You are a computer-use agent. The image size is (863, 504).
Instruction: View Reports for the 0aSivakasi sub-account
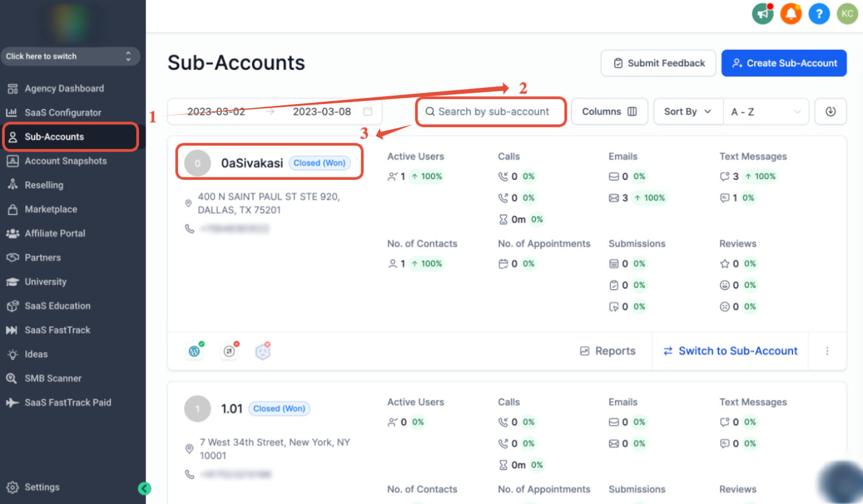608,351
